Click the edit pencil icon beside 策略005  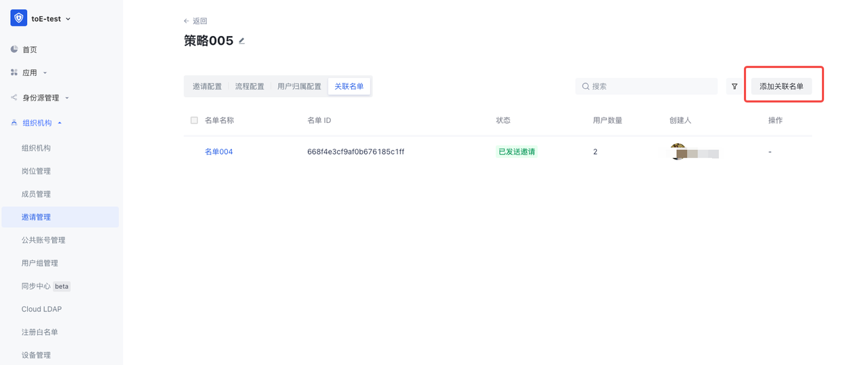(x=242, y=41)
